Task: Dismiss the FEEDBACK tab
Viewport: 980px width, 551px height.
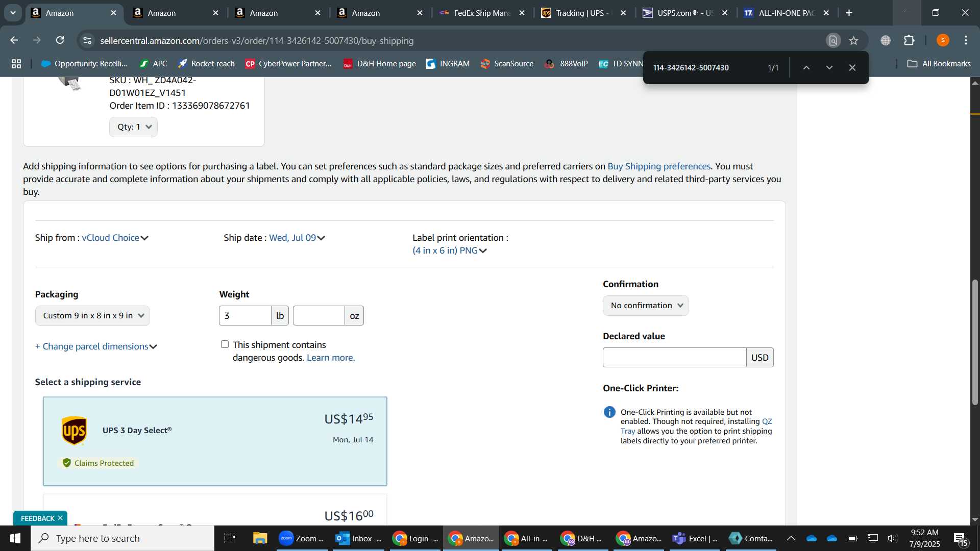Action: pyautogui.click(x=60, y=518)
